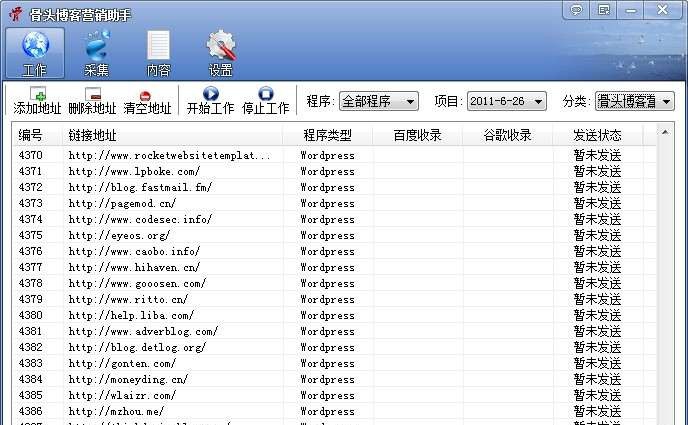Click 暂未发送 status in row 4380
The width and height of the screenshot is (688, 425).
point(597,315)
